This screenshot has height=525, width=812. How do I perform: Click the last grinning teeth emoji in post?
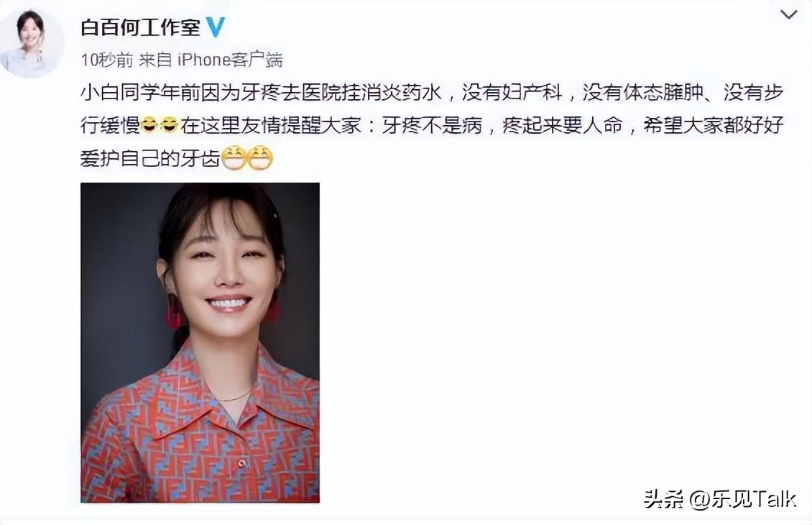coord(259,158)
